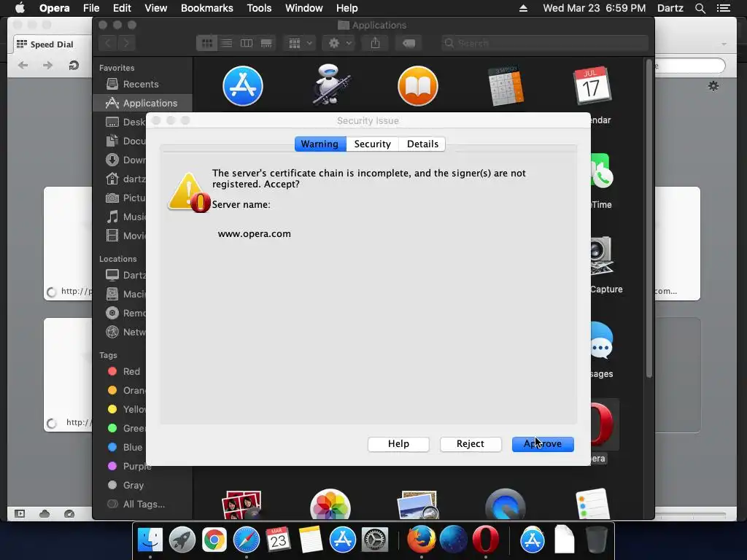Open Preview app in Finder window

click(418, 505)
